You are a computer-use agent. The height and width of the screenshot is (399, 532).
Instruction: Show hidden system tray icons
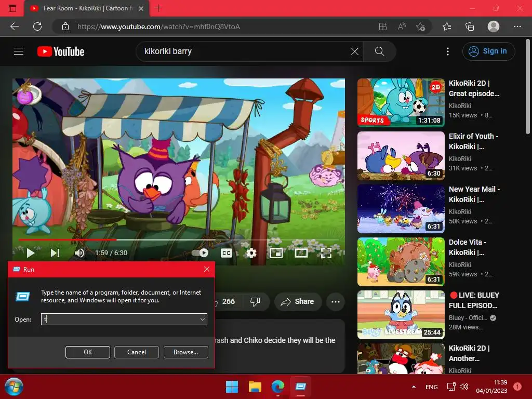(x=414, y=387)
